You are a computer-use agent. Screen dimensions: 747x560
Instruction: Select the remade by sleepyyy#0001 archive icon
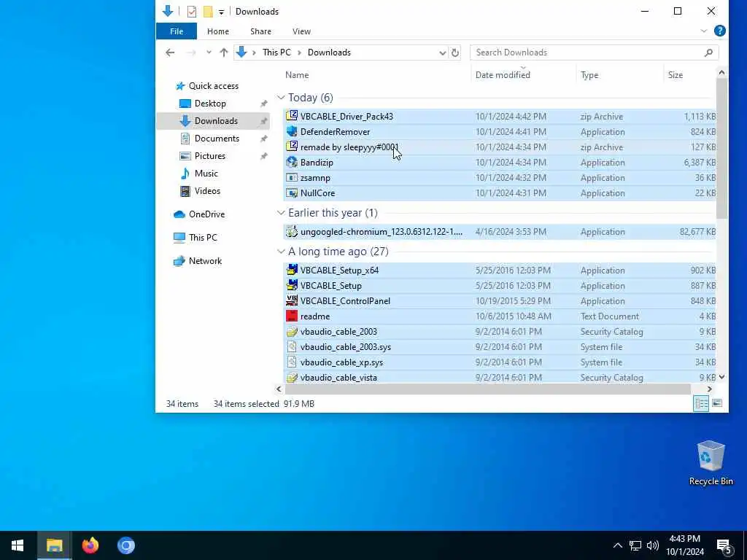click(292, 147)
